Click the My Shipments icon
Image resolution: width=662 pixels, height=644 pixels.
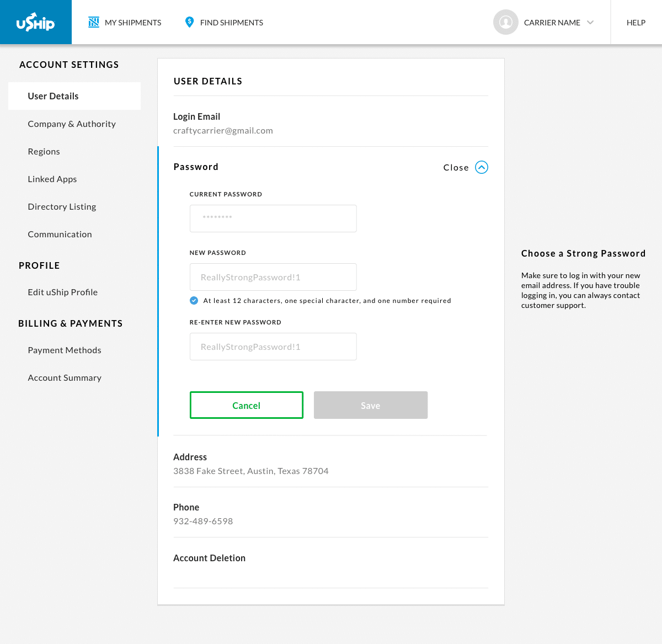94,22
